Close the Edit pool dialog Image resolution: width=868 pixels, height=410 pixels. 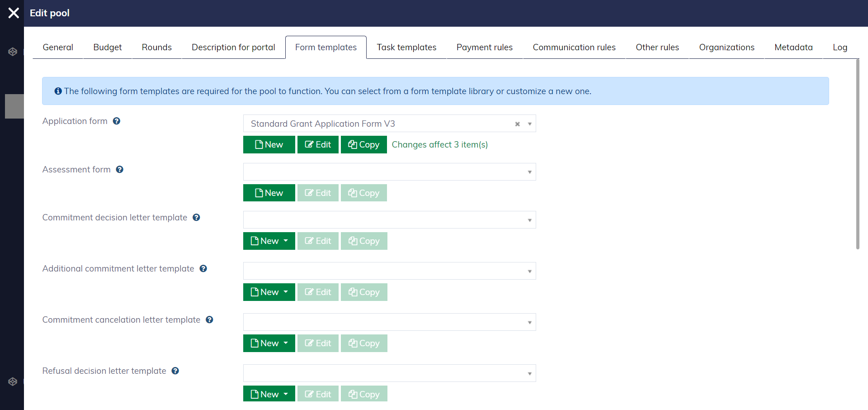coord(14,13)
